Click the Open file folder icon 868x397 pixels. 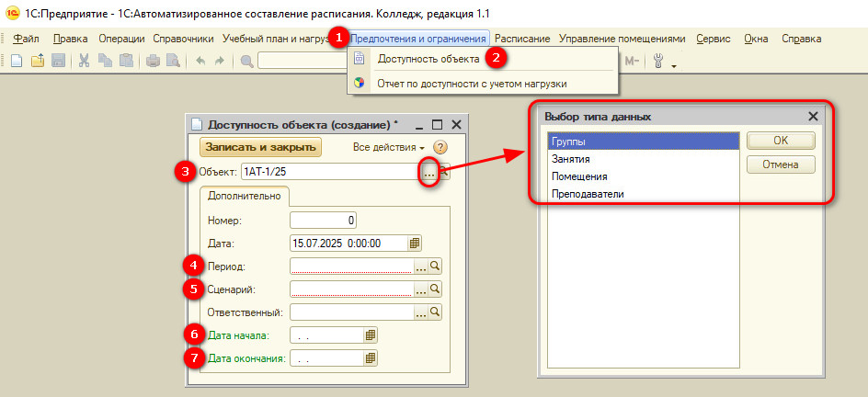coord(37,61)
